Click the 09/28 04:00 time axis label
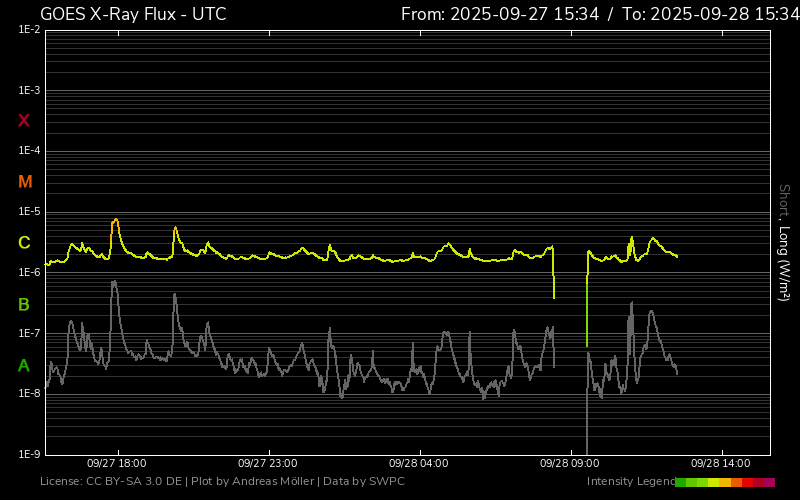The image size is (800, 500). click(x=418, y=464)
